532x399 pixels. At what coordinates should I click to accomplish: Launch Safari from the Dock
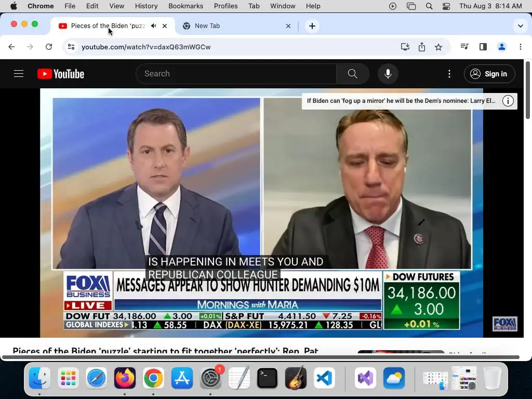96,378
